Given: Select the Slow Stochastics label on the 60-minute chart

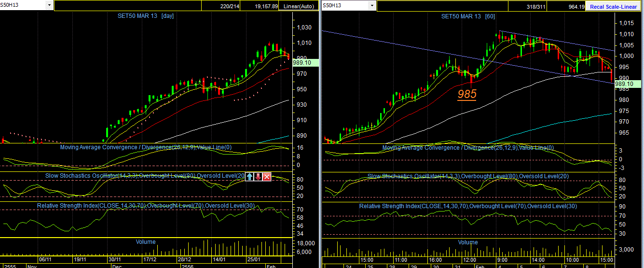Looking at the screenshot, I should [468, 176].
